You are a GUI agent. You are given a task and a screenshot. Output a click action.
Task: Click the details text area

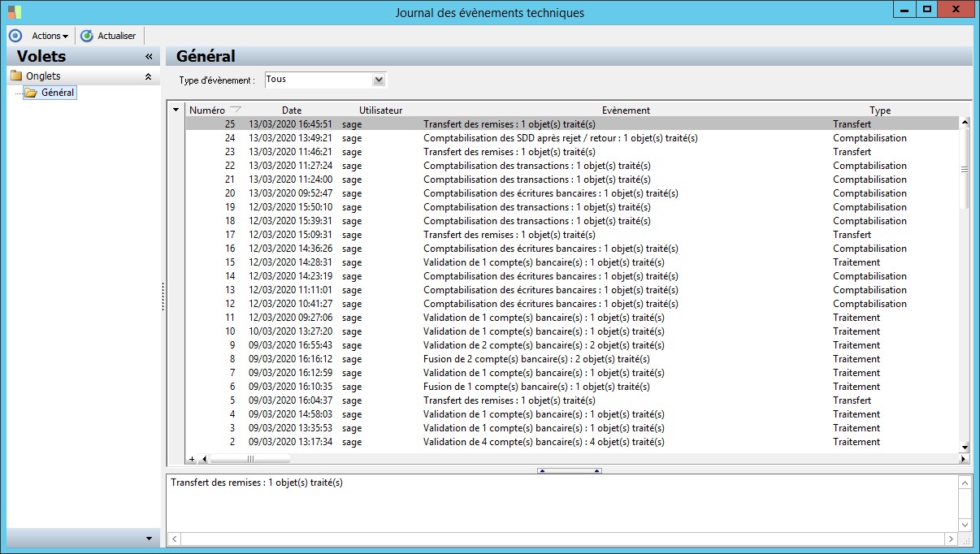pos(562,504)
